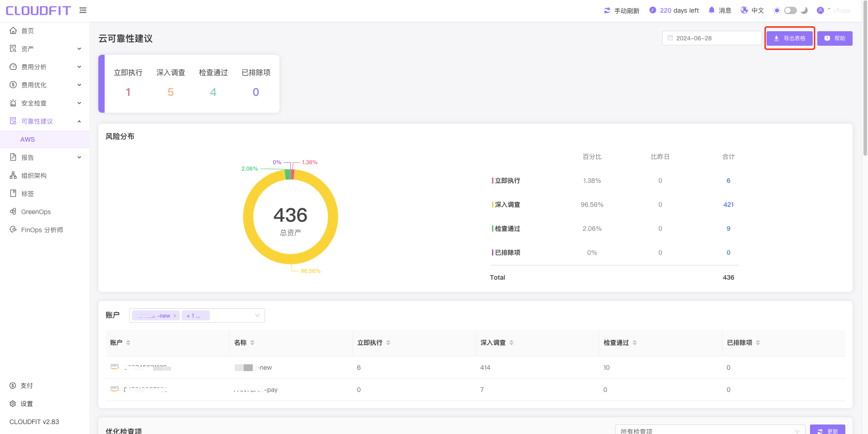Click the 已排除项 summary count 0
The image size is (868, 434).
256,92
